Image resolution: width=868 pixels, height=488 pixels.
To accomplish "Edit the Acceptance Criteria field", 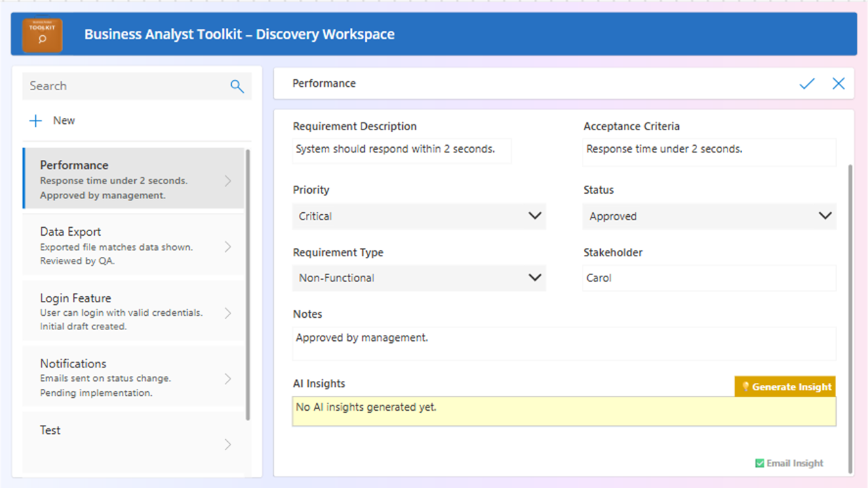I will (709, 152).
